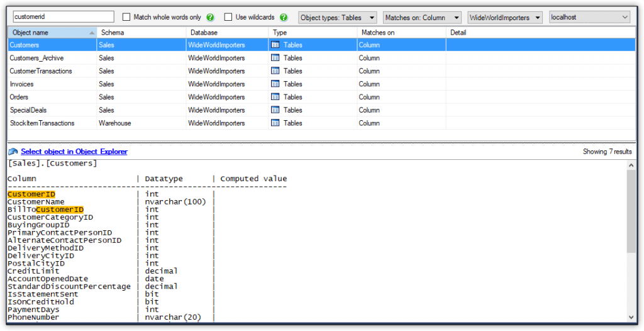Click the table icon in the SpecialDeals row

click(x=275, y=110)
